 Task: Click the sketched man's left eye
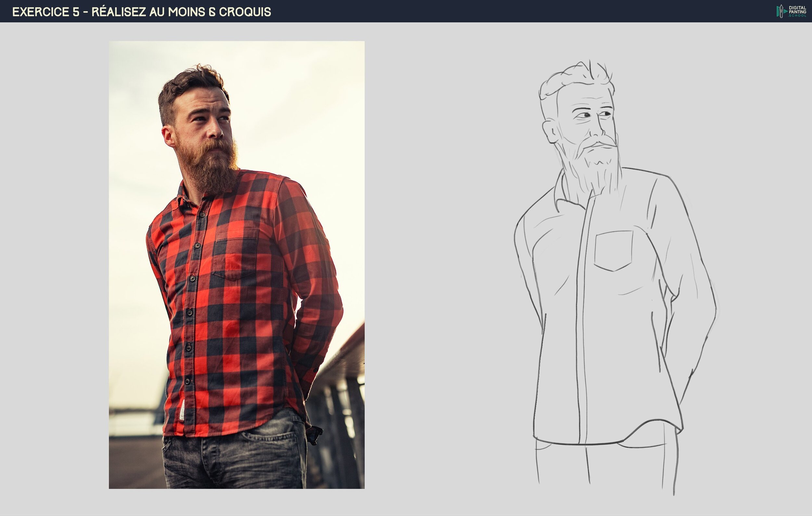point(586,115)
